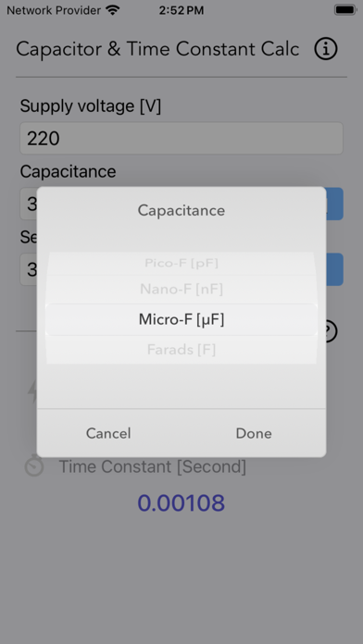Focus the Supply voltage field showing 220
Image resolution: width=363 pixels, height=644 pixels.
181,139
